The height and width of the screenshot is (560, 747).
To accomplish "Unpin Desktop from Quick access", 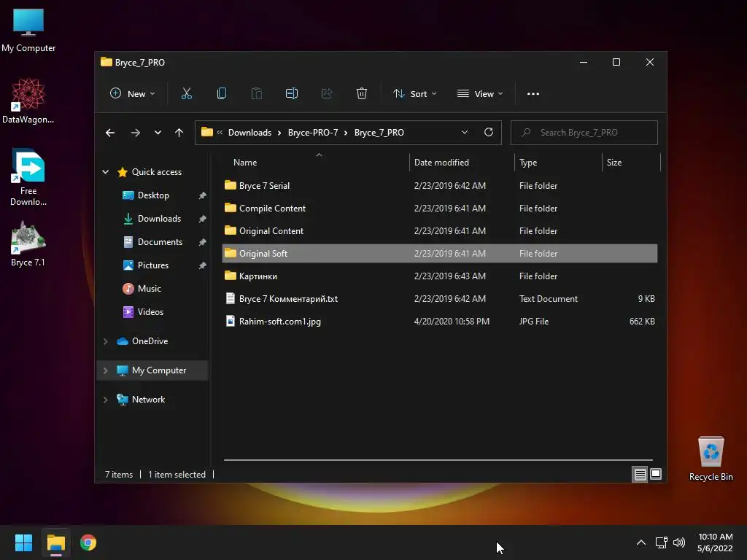I will point(203,195).
